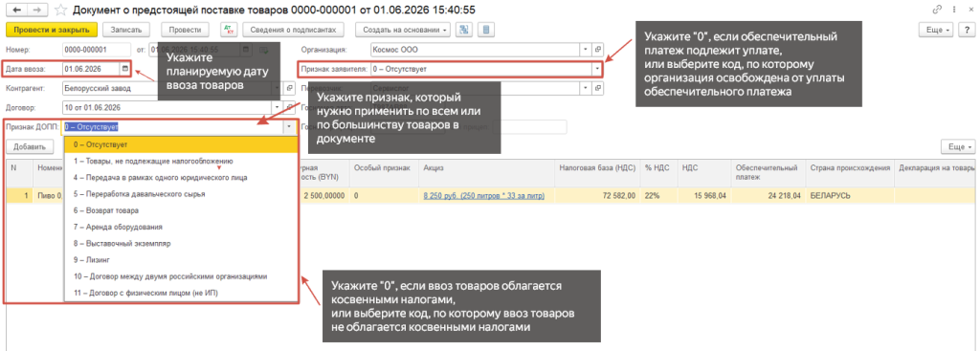Open the Дт/Кт postings icon
The image size is (980, 351).
click(228, 30)
